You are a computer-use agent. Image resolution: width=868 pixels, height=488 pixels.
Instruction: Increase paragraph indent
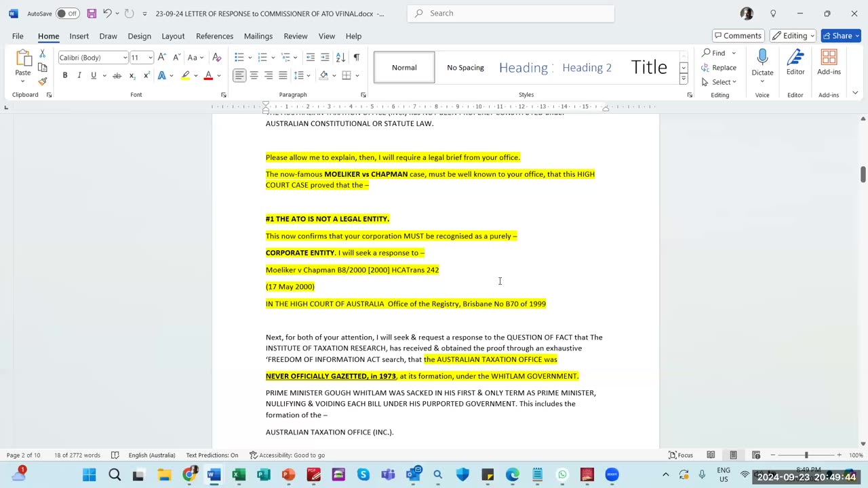coord(325,58)
